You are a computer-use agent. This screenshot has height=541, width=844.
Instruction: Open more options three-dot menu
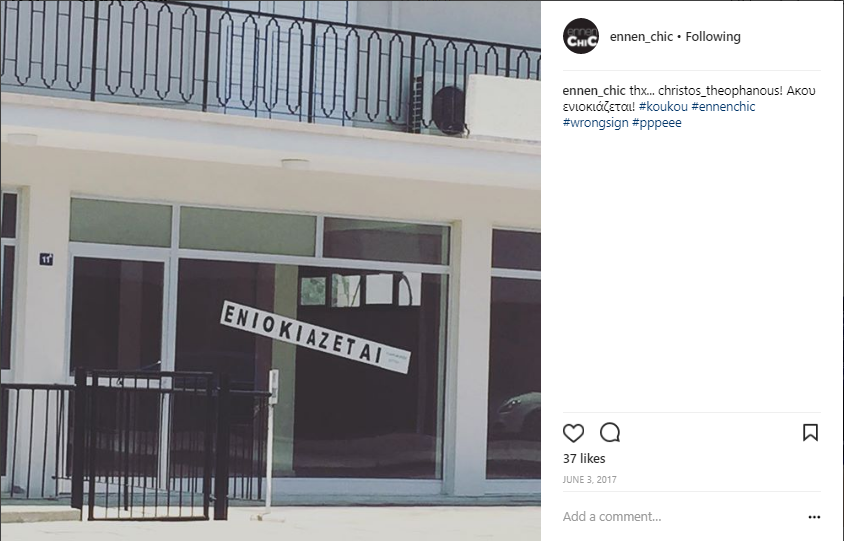tap(814, 517)
